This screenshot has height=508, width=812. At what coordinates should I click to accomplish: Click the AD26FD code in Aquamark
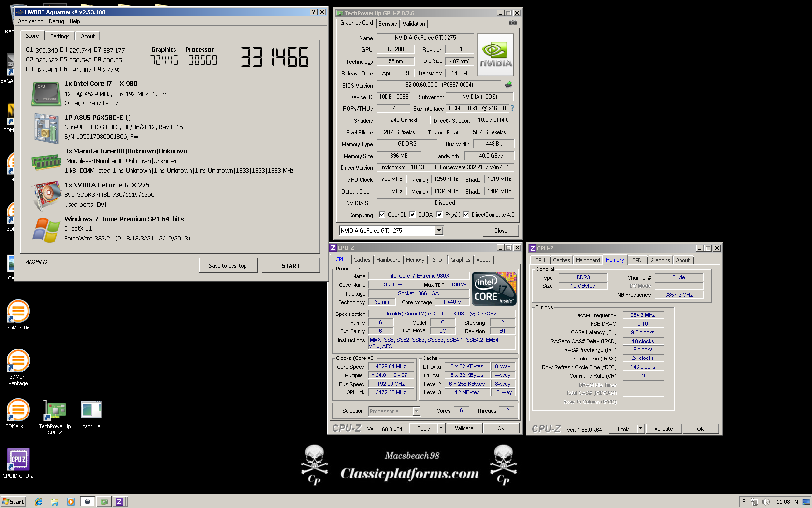36,262
